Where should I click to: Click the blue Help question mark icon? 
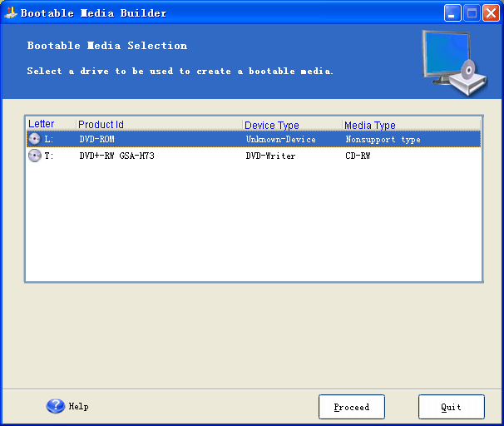55,406
